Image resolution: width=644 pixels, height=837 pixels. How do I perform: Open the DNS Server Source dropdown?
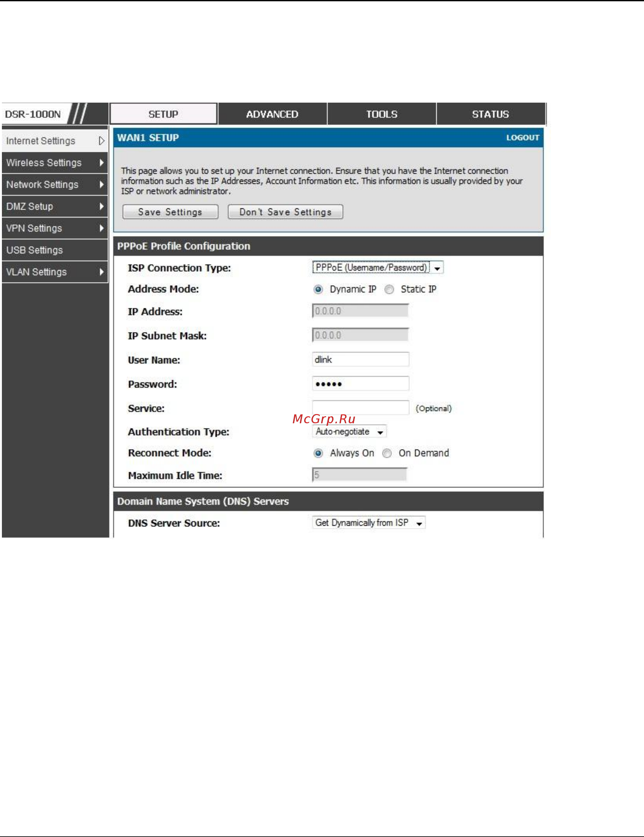point(369,523)
